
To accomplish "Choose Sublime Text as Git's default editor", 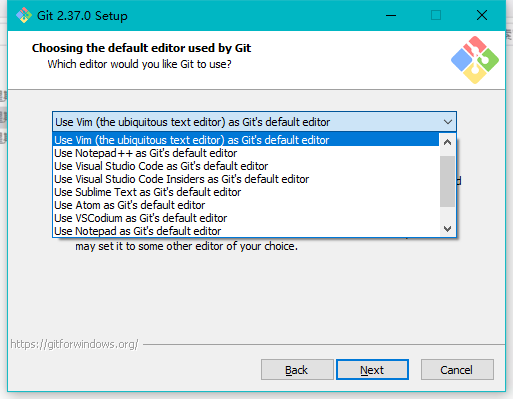I will click(x=246, y=192).
